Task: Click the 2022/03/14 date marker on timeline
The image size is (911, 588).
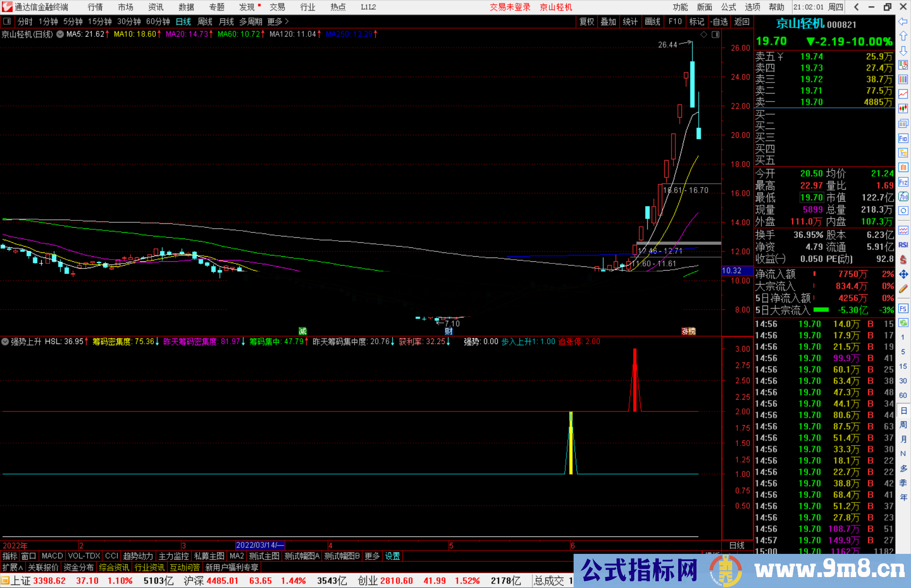Action: [260, 545]
